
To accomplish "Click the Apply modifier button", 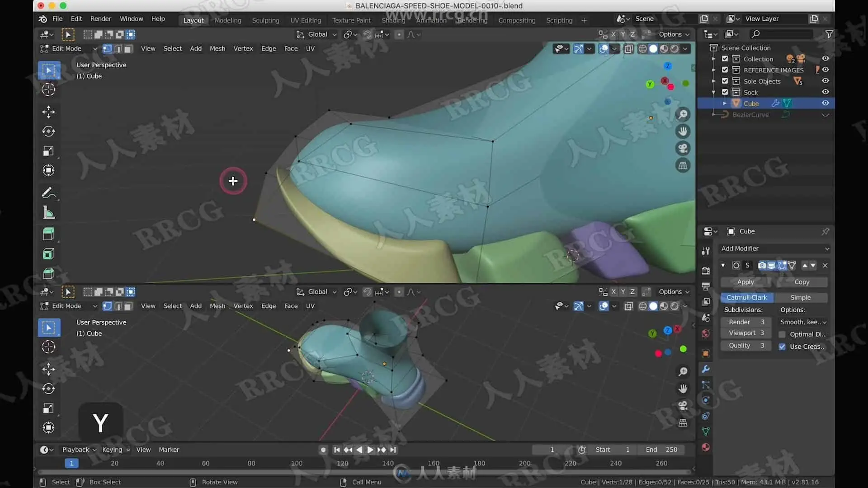I will point(745,282).
